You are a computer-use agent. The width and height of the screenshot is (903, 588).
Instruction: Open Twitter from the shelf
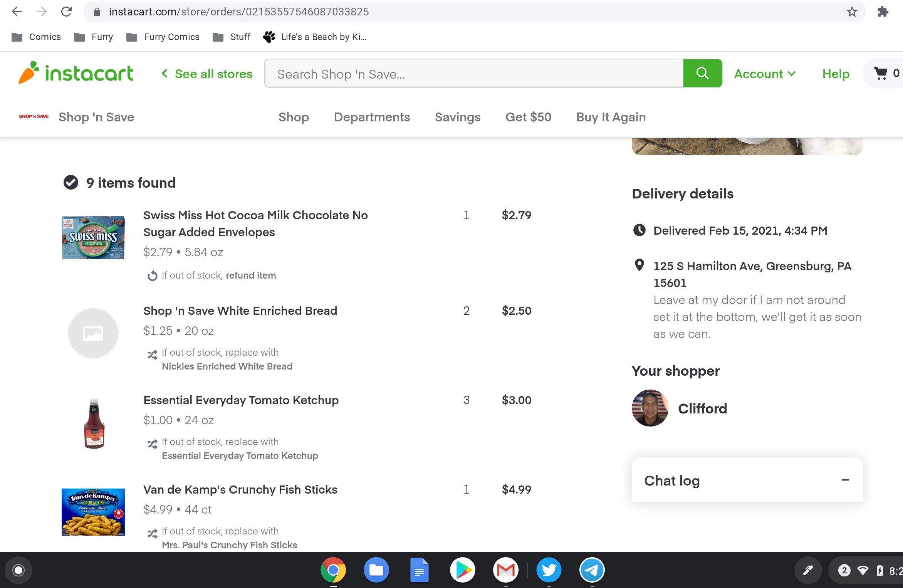tap(549, 570)
